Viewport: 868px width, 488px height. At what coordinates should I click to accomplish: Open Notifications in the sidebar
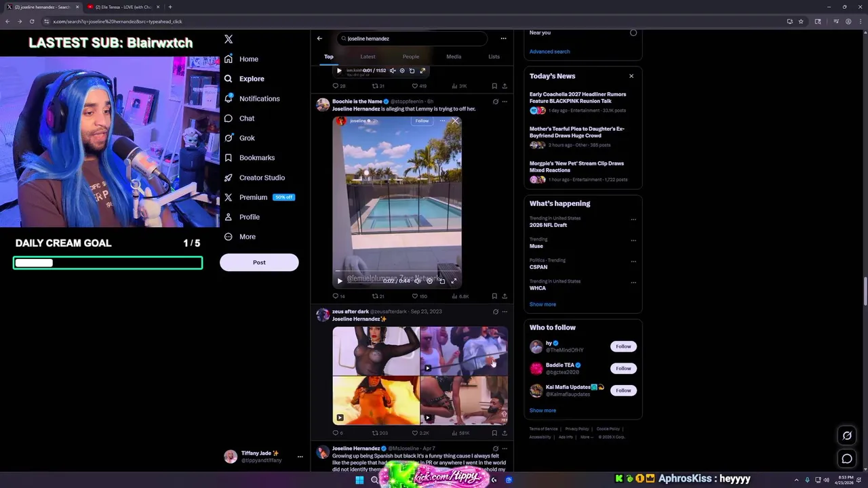point(252,98)
